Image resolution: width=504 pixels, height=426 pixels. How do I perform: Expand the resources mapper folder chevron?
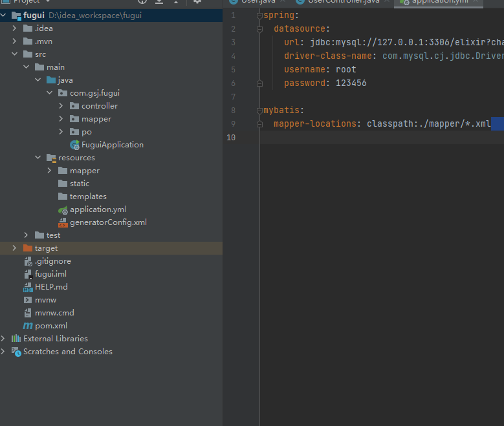50,170
